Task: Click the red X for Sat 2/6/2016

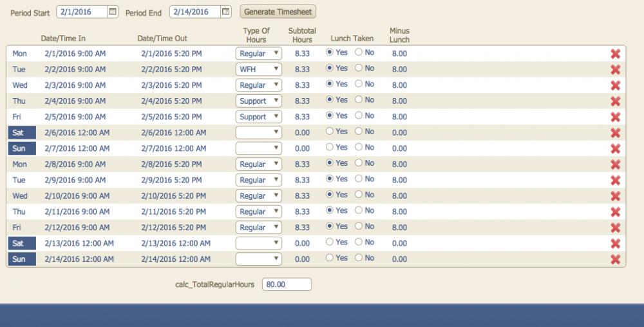Action: (615, 133)
